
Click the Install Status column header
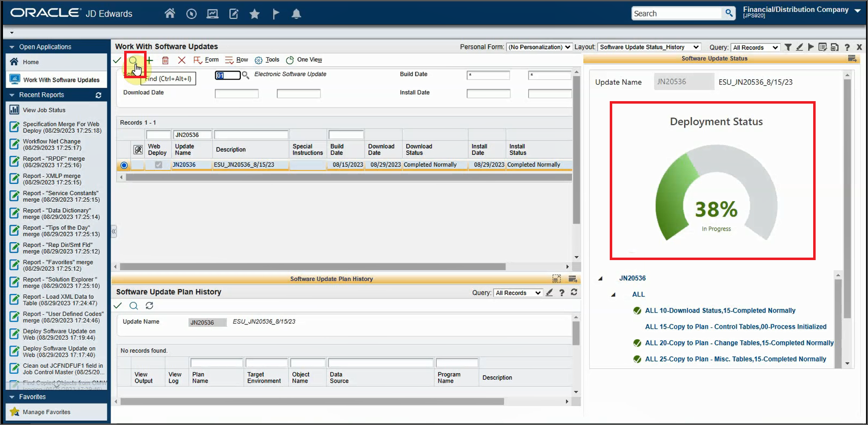tap(518, 149)
